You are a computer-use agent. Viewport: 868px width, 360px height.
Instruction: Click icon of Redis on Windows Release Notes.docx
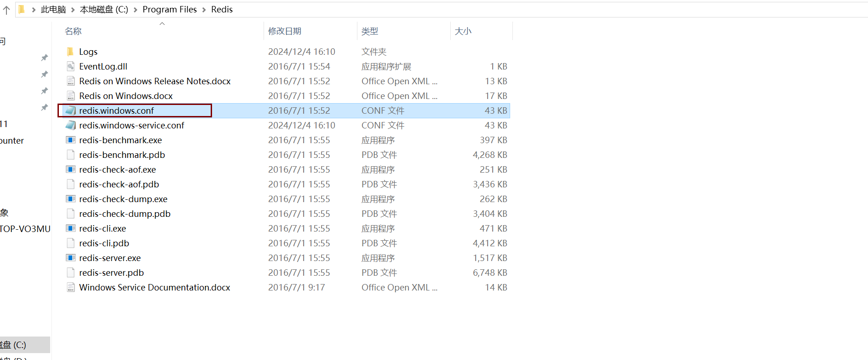(x=70, y=81)
